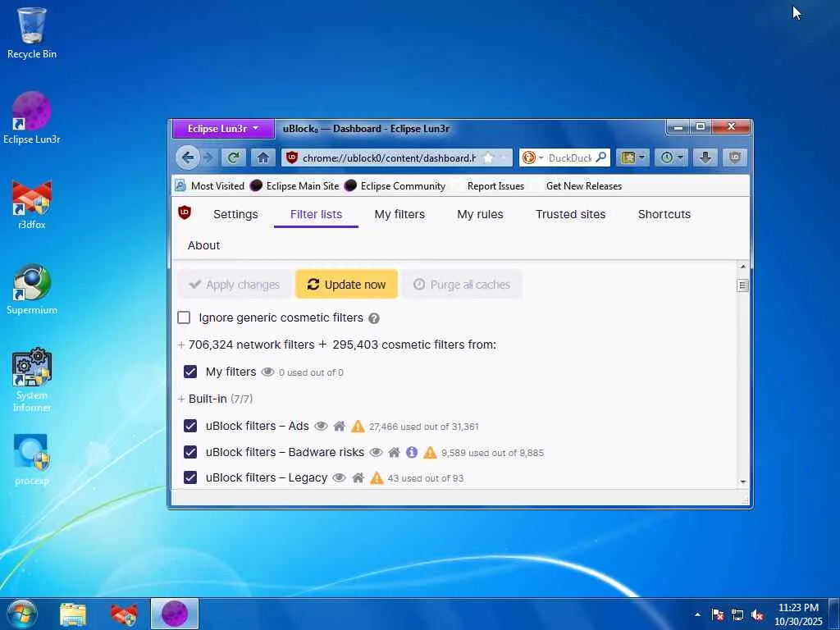
Task: Open the bookmarks menu dropdown button
Action: point(632,157)
